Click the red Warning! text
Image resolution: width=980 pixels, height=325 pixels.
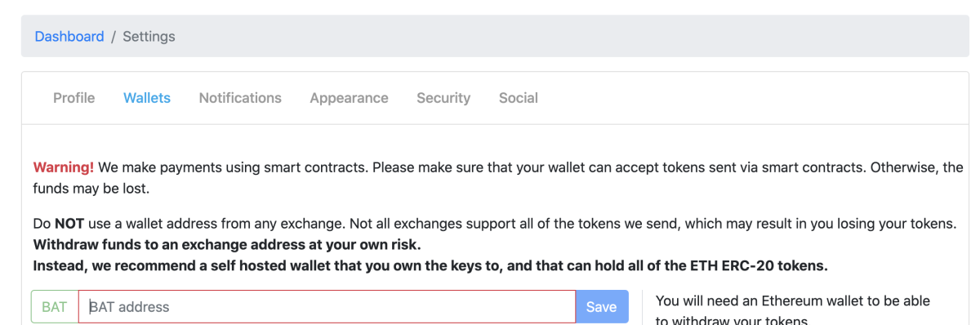pyautogui.click(x=64, y=167)
